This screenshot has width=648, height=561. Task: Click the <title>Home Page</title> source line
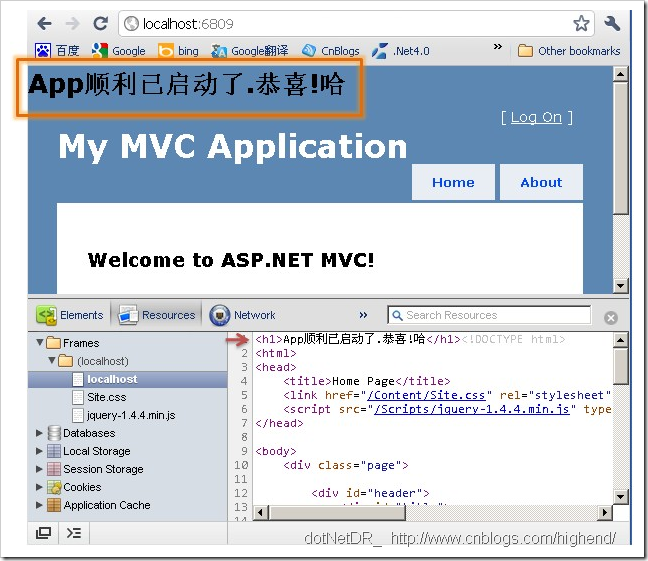(367, 381)
